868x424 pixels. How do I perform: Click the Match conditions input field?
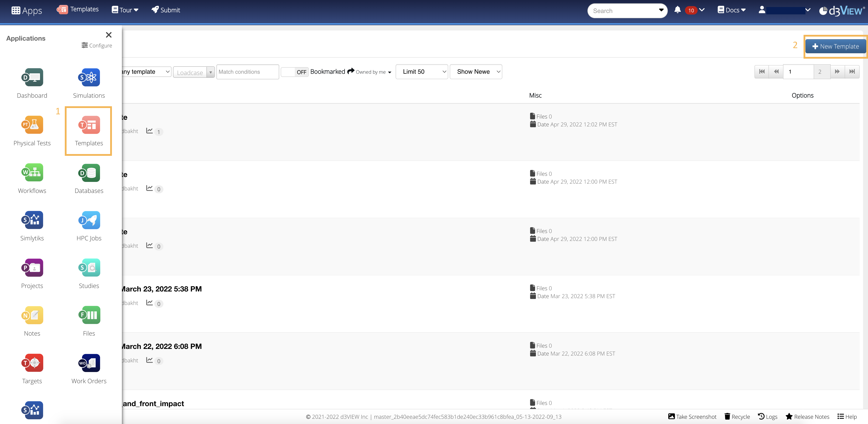pos(248,72)
